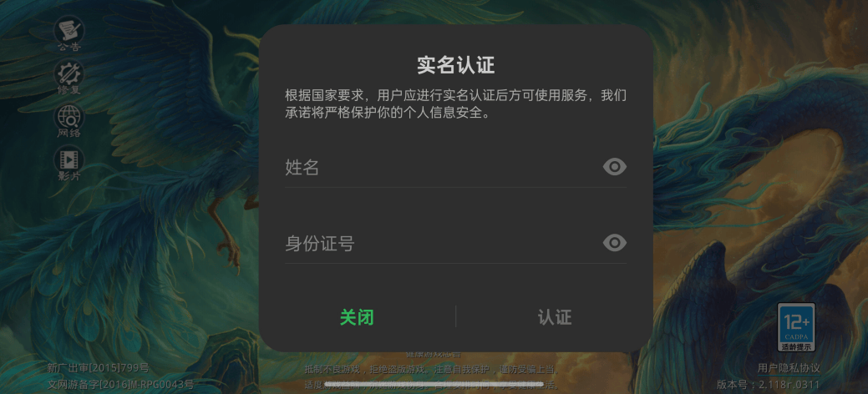
Task: Tap the 抵制不良游戏 health notice text
Action: pyautogui.click(x=432, y=370)
